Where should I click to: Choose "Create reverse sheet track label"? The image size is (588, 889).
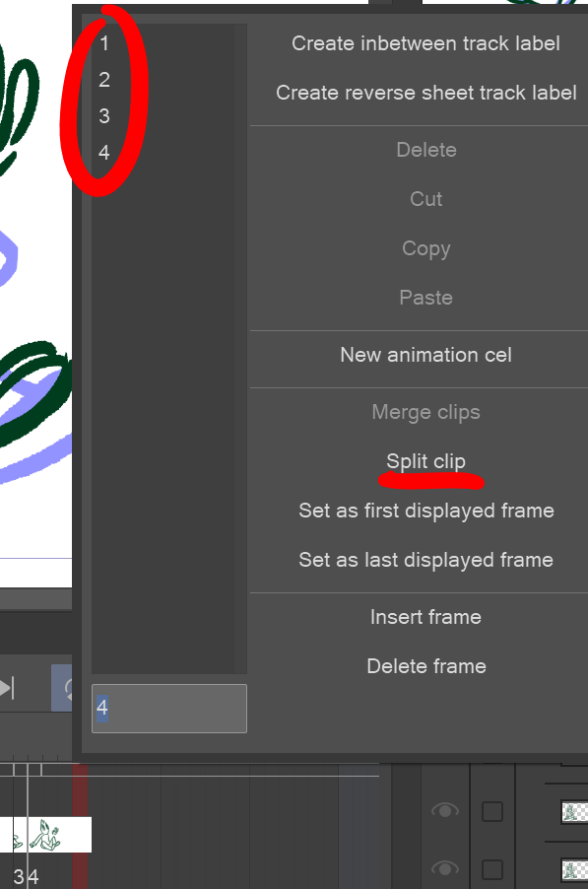point(426,93)
